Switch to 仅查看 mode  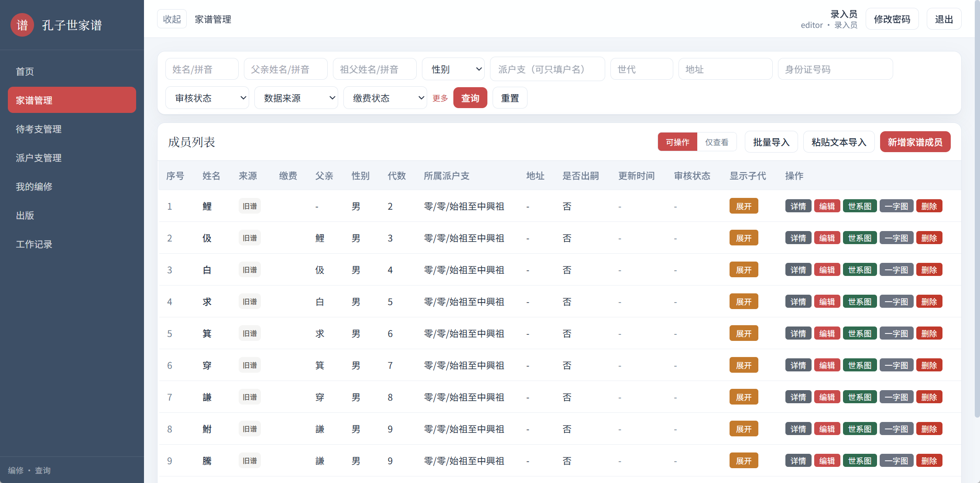[x=716, y=142]
